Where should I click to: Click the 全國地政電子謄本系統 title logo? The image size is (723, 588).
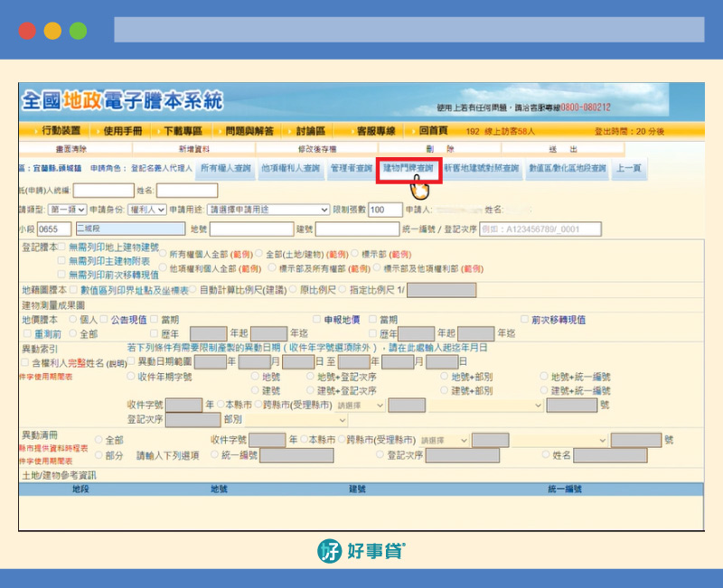point(121,100)
